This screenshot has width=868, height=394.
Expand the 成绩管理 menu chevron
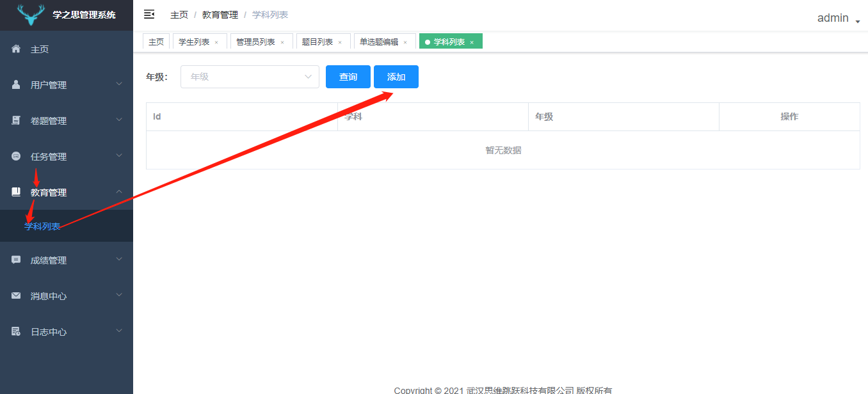pos(119,259)
